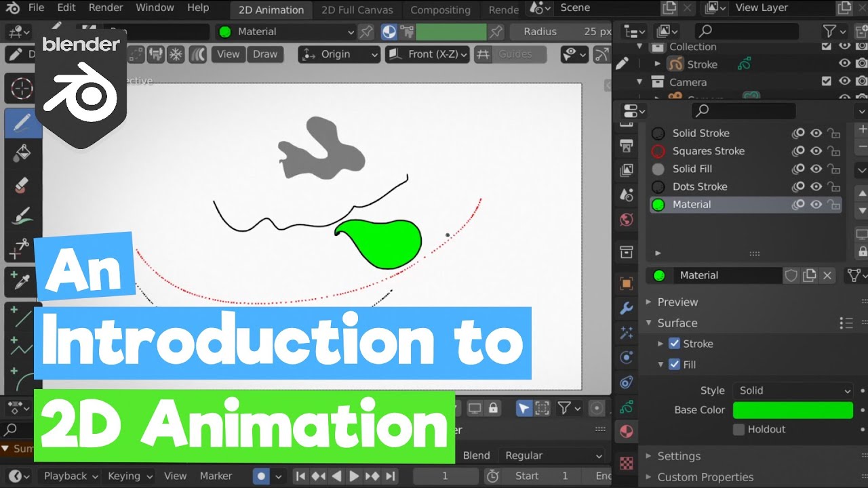Expand the Custom Properties panel

click(x=705, y=477)
